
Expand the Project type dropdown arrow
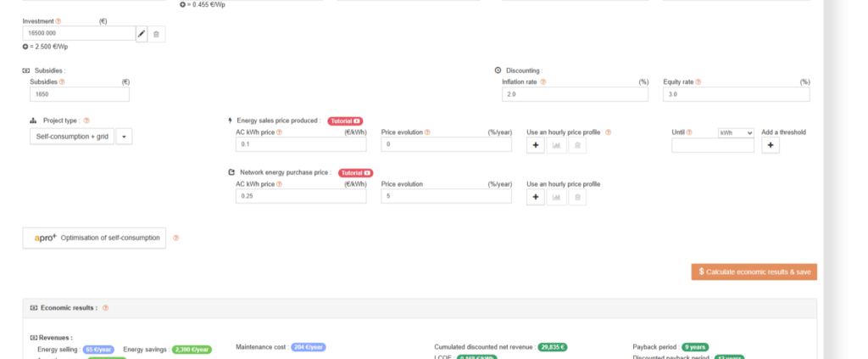point(124,137)
